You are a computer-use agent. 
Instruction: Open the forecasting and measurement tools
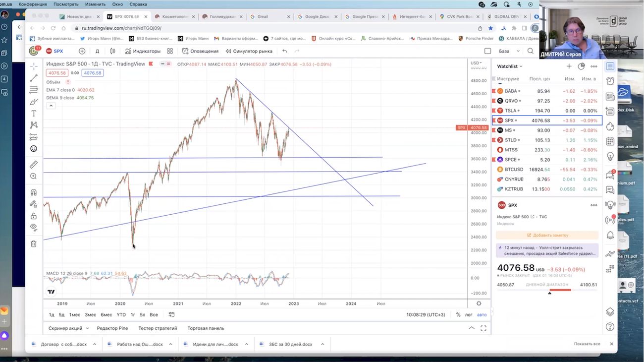click(x=34, y=137)
